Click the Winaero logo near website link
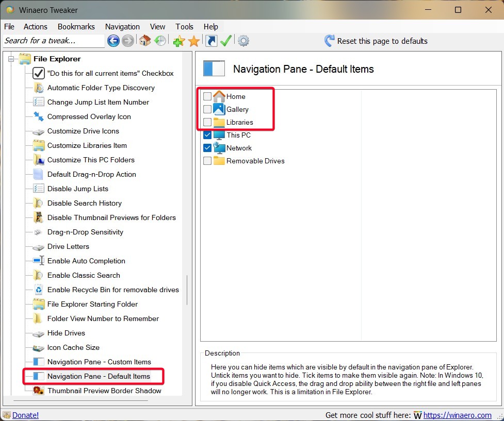The height and width of the screenshot is (421, 504). pos(417,415)
